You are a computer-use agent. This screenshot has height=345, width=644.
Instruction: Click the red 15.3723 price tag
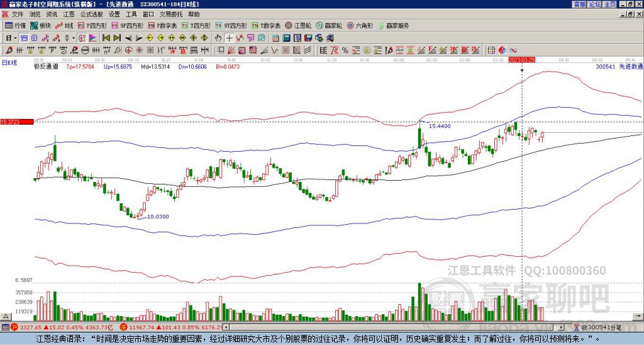point(17,122)
